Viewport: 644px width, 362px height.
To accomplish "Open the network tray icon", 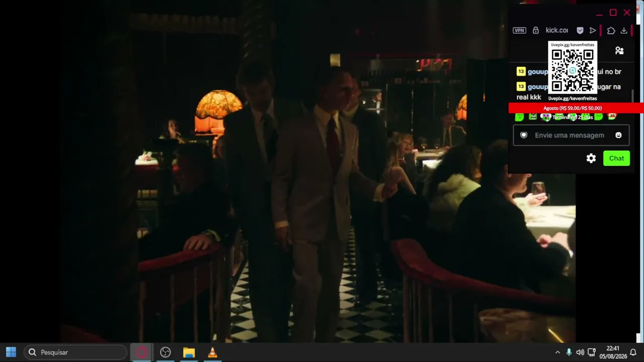I will click(592, 352).
